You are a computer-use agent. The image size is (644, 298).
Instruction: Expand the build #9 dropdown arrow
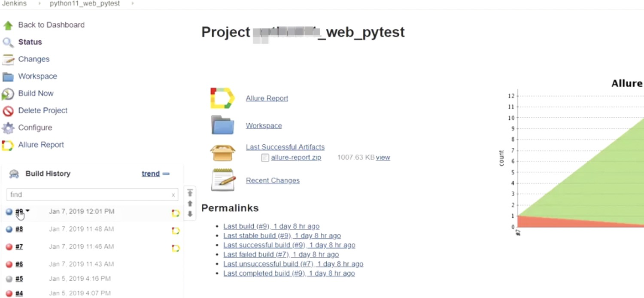click(28, 211)
